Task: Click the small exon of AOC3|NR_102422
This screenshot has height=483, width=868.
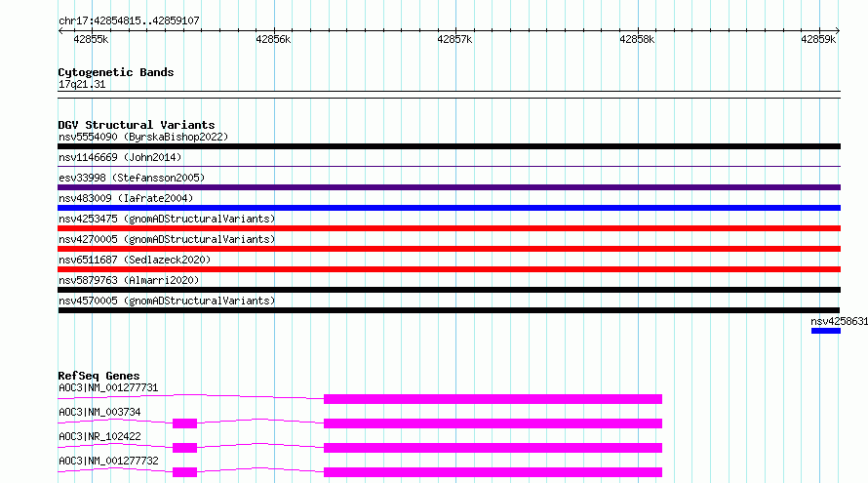Action: click(185, 448)
